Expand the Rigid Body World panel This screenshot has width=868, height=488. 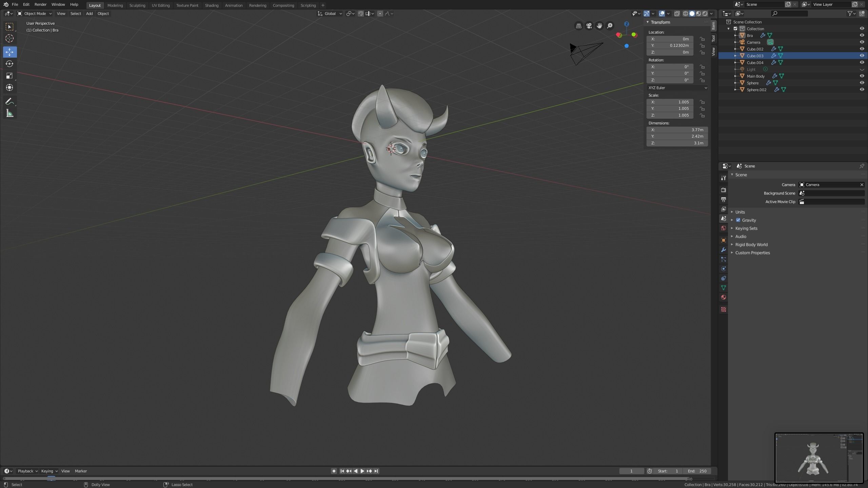coord(751,244)
